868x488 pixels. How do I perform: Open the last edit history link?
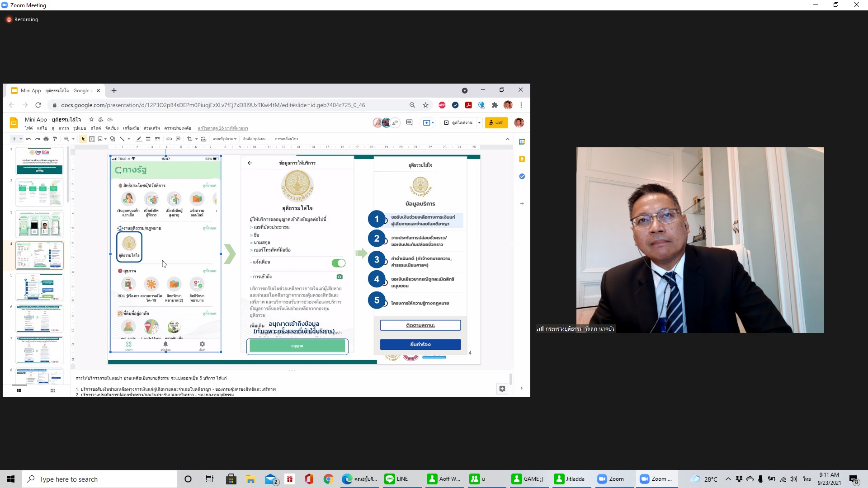coord(222,128)
